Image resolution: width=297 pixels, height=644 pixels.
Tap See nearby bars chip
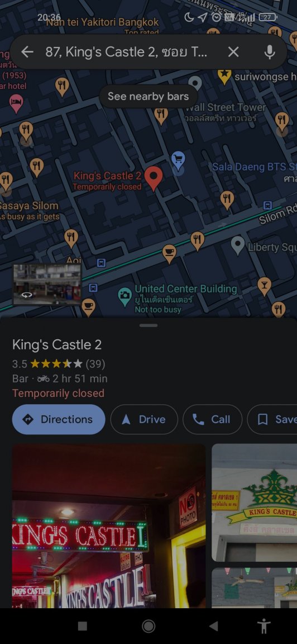coord(148,97)
